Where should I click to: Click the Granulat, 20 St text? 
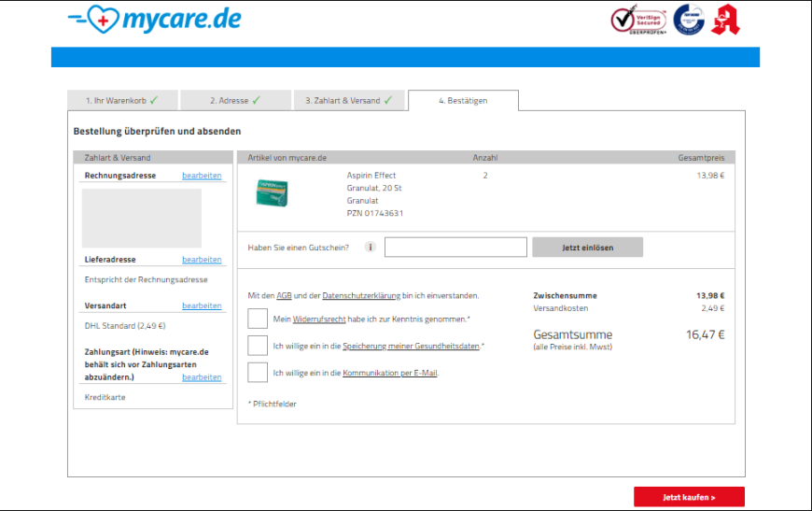click(x=374, y=188)
